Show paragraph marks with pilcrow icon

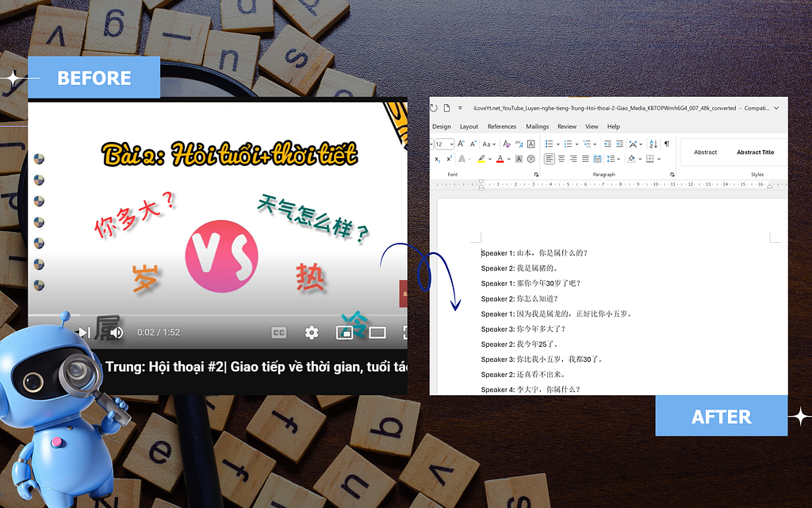(666, 144)
